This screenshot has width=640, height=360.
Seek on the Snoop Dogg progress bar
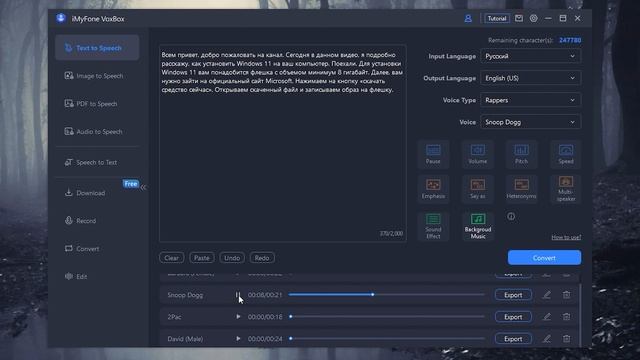(x=387, y=294)
